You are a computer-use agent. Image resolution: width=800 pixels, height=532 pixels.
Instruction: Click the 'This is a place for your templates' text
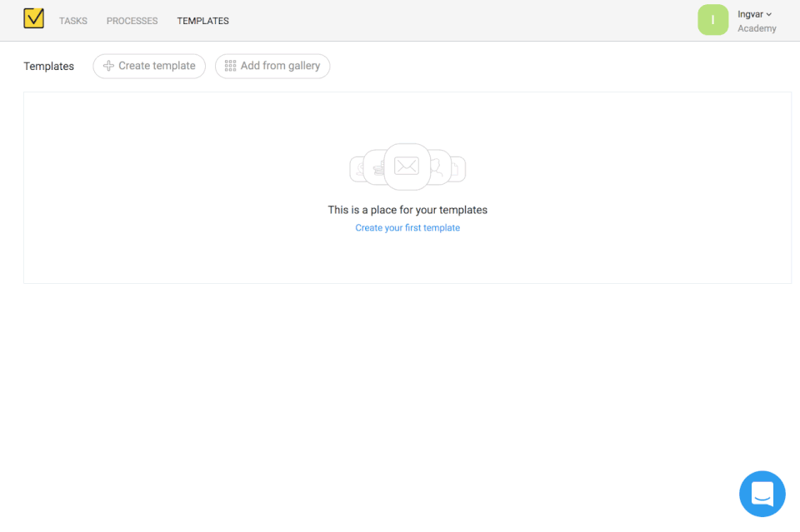point(407,210)
